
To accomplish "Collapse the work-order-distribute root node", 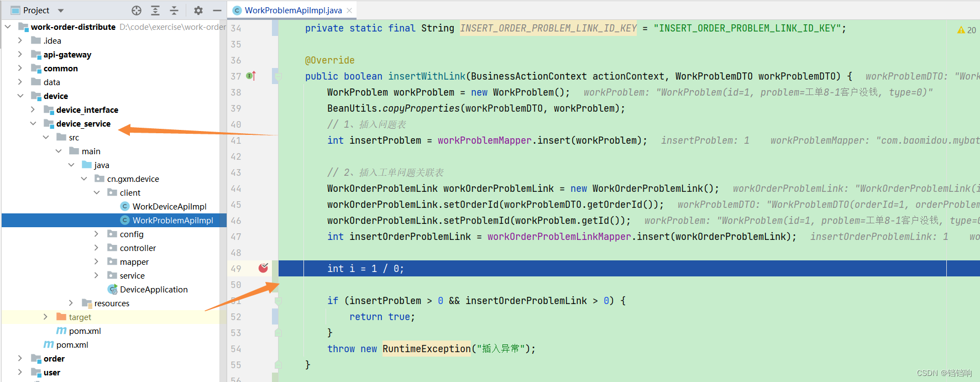I will click(8, 27).
